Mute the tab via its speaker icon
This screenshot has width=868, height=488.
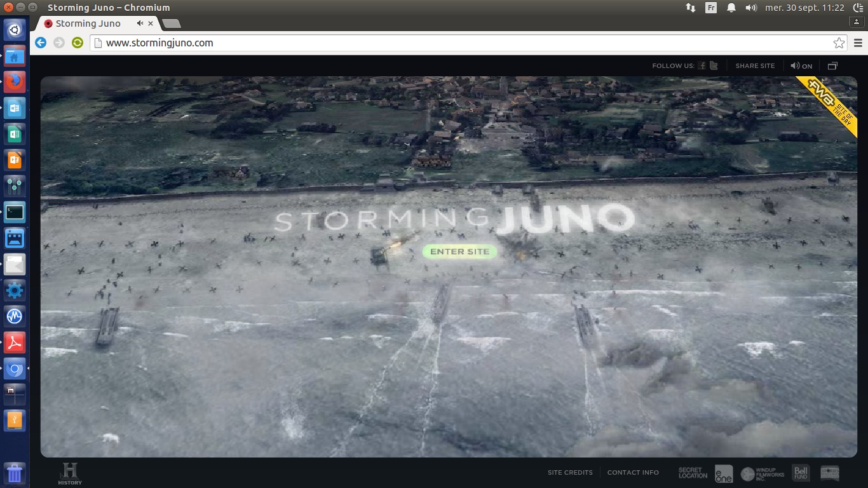140,24
